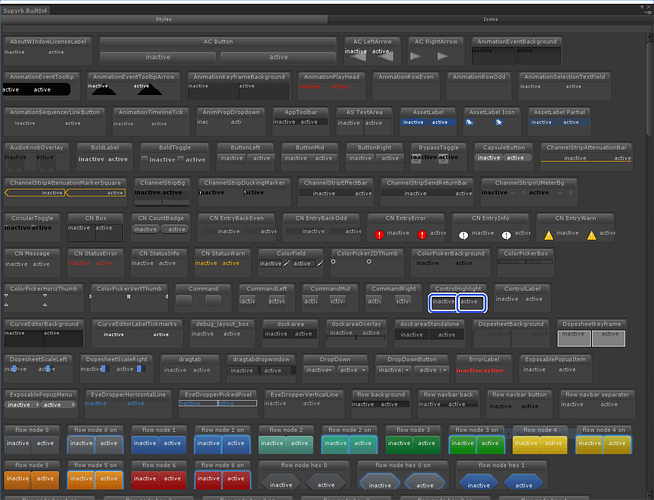This screenshot has height=500, width=654.
Task: Select the inactive AnimationEventTooltipArrow triangle
Action: tap(104, 90)
